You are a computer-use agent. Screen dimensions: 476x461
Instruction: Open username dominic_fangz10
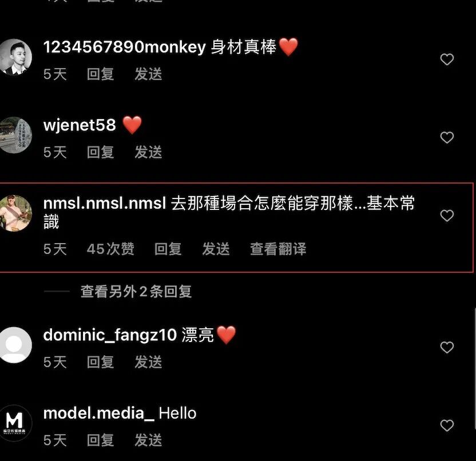[110, 335]
